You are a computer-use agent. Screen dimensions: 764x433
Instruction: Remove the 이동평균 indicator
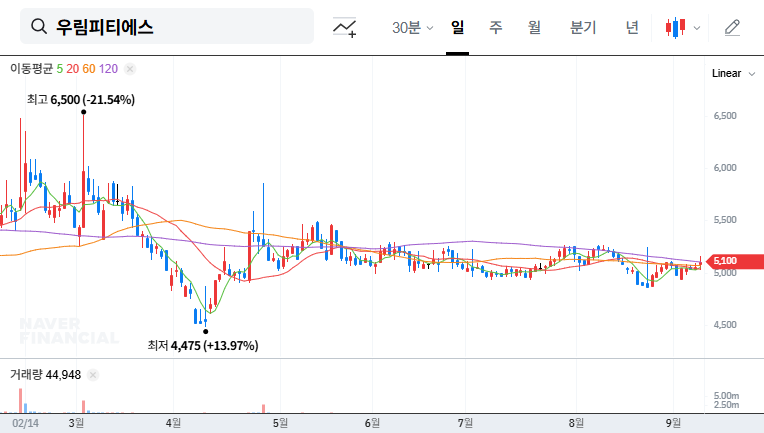(130, 69)
